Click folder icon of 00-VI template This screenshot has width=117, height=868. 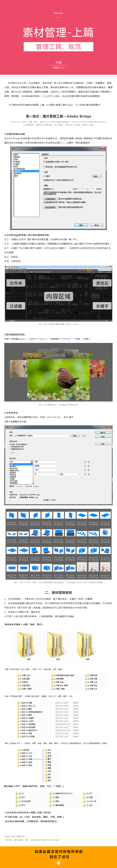pos(17,793)
